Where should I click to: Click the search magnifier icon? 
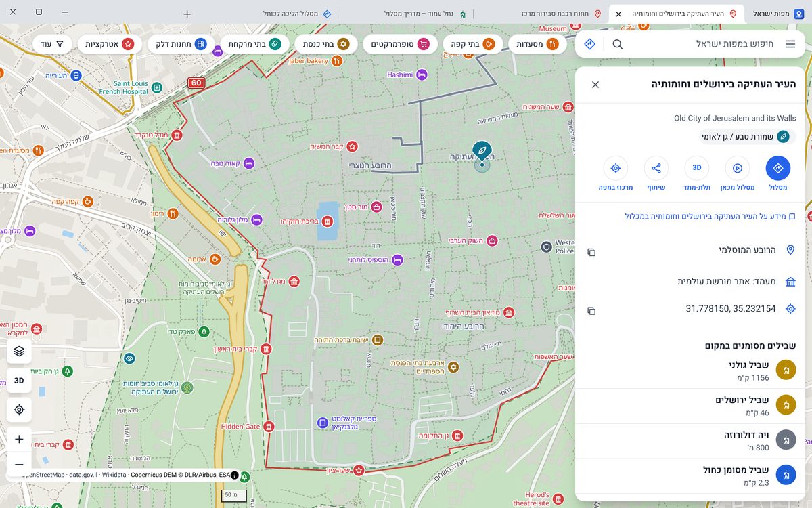pos(618,44)
